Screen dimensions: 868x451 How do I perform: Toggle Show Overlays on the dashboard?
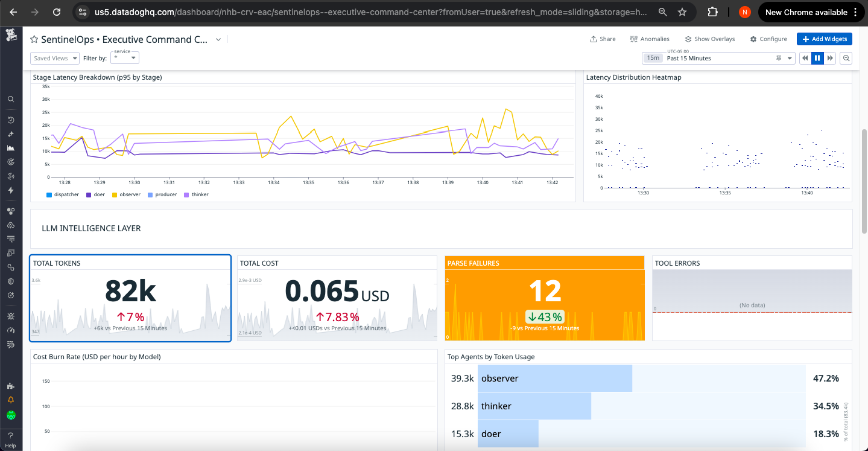pos(710,39)
